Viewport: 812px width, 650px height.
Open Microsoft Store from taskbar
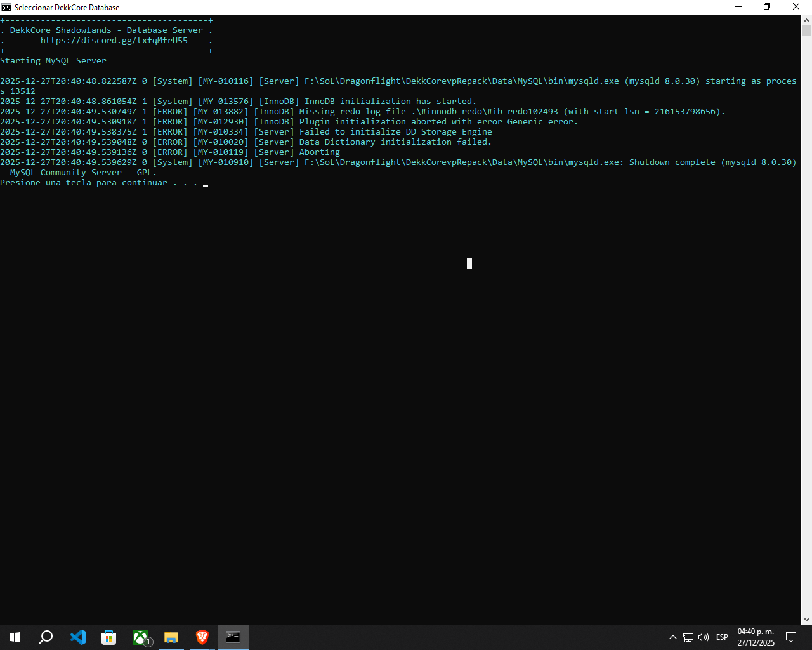coord(108,637)
